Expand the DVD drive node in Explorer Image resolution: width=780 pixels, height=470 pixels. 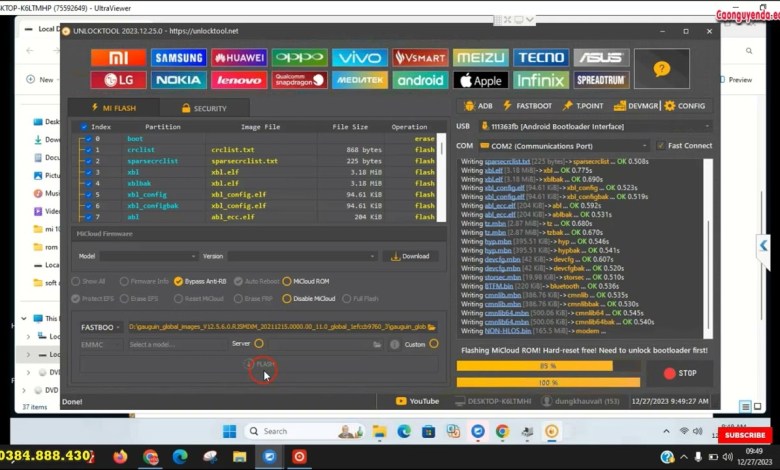click(24, 390)
